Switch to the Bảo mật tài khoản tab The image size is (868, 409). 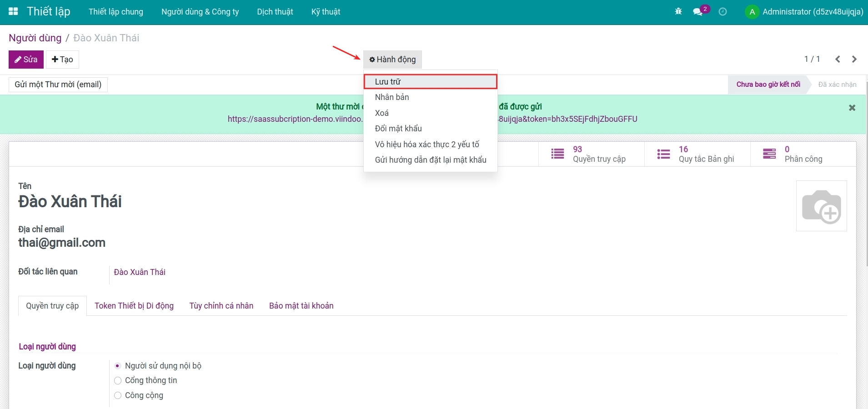pyautogui.click(x=301, y=306)
